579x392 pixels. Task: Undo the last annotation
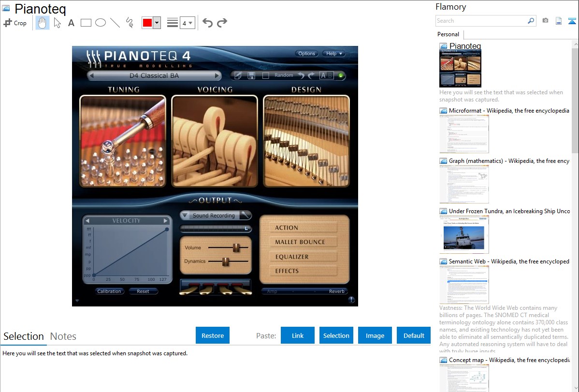[x=207, y=23]
